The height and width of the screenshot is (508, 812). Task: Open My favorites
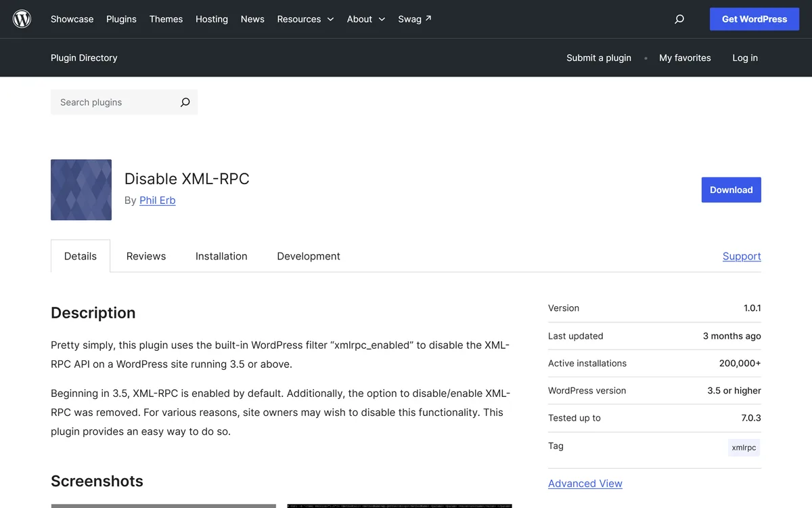tap(685, 58)
